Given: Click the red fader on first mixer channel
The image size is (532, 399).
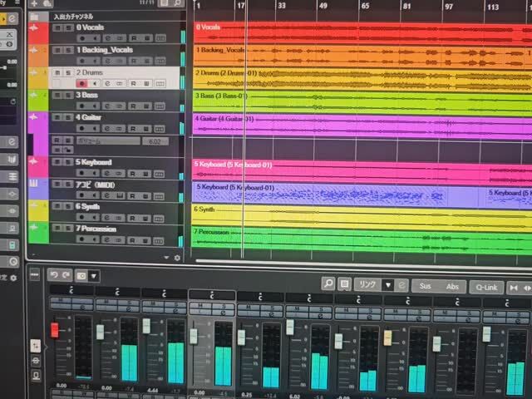Looking at the screenshot, I should 55,330.
